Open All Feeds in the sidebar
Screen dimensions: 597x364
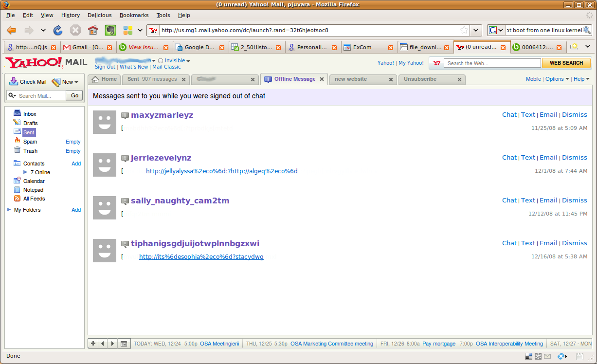click(x=34, y=199)
